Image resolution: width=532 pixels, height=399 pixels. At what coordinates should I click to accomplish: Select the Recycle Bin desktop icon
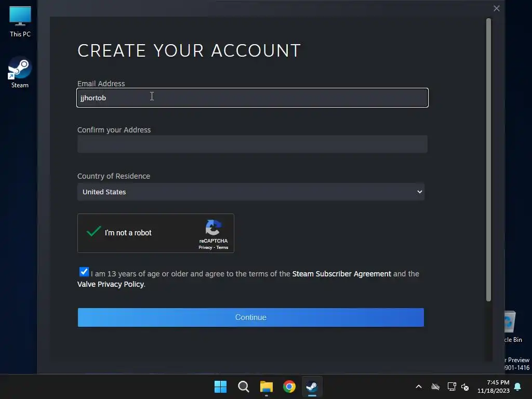point(514,327)
